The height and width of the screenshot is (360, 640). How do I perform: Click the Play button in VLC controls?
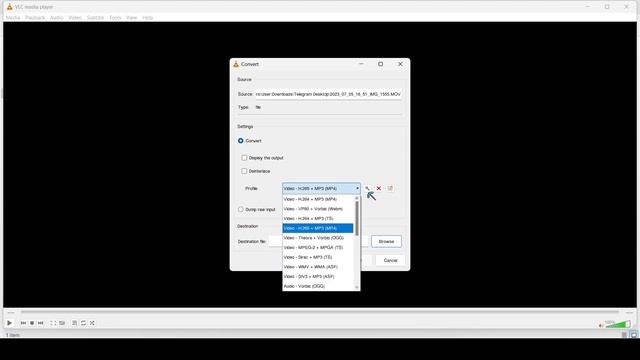9,323
